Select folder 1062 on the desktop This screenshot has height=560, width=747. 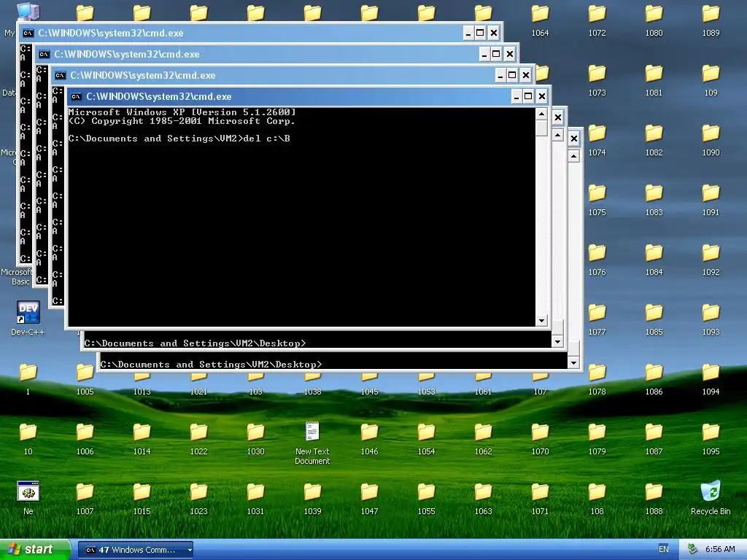[x=483, y=439]
